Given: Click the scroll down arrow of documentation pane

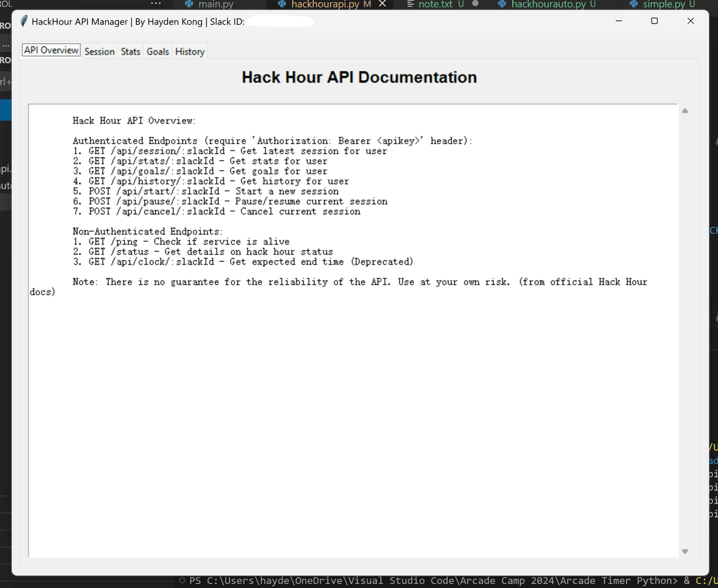Looking at the screenshot, I should 685,552.
